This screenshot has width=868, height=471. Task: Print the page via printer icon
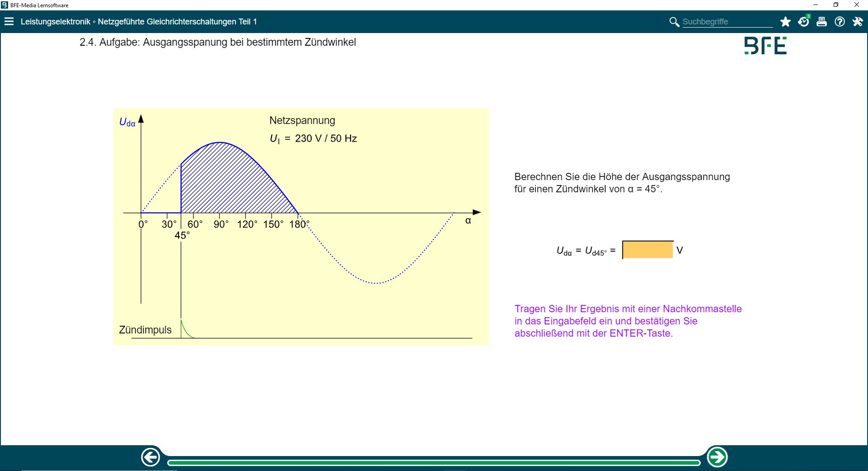point(821,22)
